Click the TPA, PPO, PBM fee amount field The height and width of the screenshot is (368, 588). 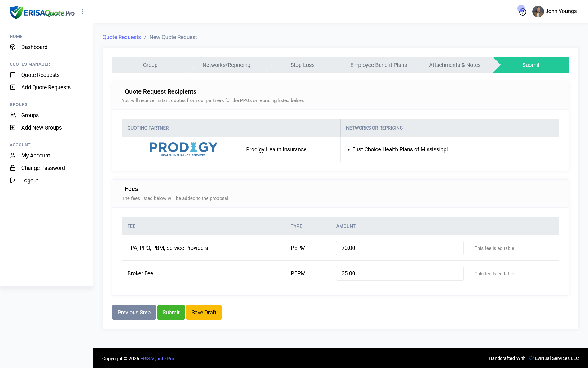(x=400, y=248)
